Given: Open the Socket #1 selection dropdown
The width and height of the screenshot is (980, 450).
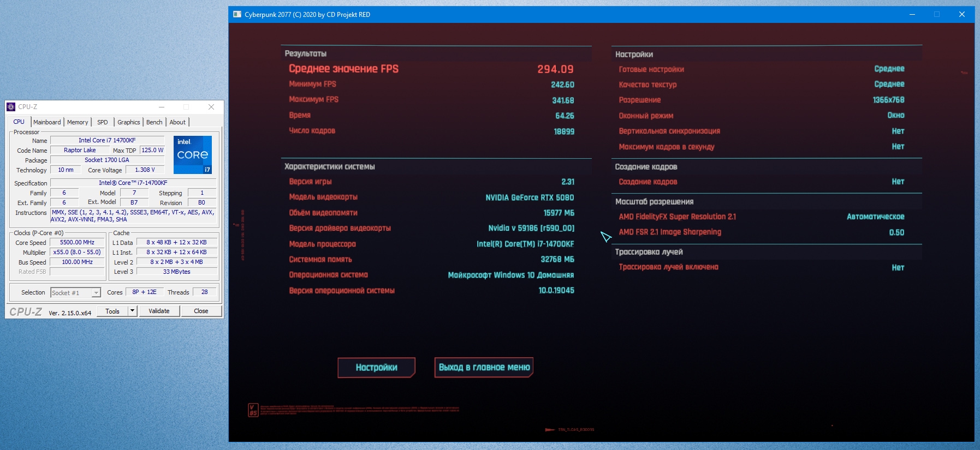Looking at the screenshot, I should (x=76, y=293).
